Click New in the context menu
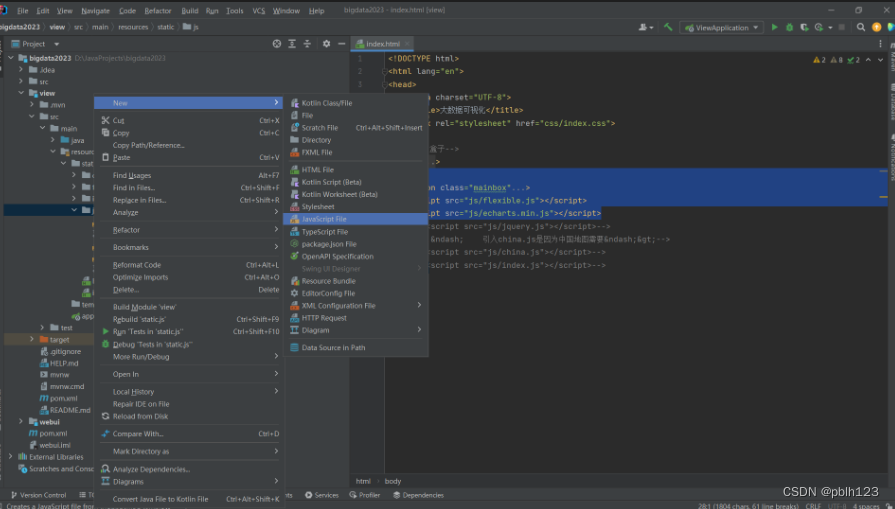The image size is (895, 509). pyautogui.click(x=188, y=103)
